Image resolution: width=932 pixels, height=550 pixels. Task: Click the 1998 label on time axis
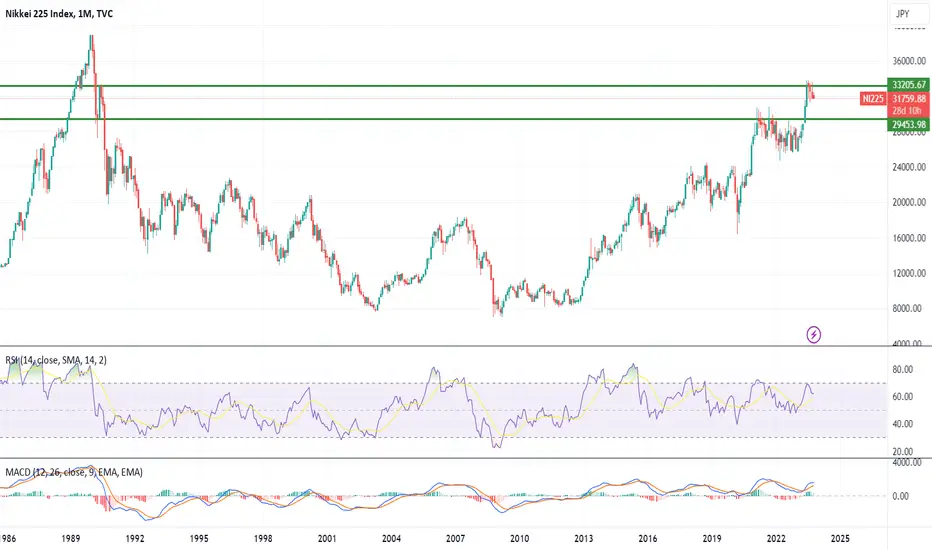click(x=263, y=539)
